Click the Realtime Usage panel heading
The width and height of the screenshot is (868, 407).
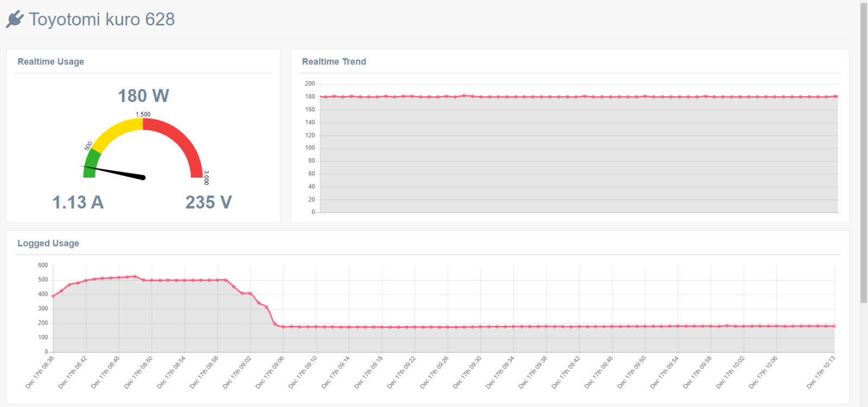pos(51,62)
